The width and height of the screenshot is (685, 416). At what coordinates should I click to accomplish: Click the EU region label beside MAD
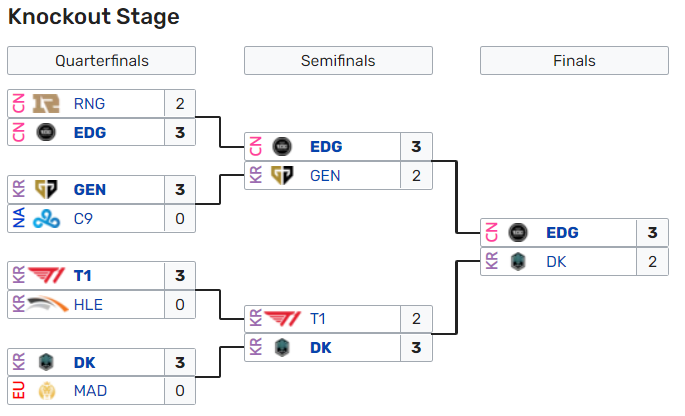point(17,390)
